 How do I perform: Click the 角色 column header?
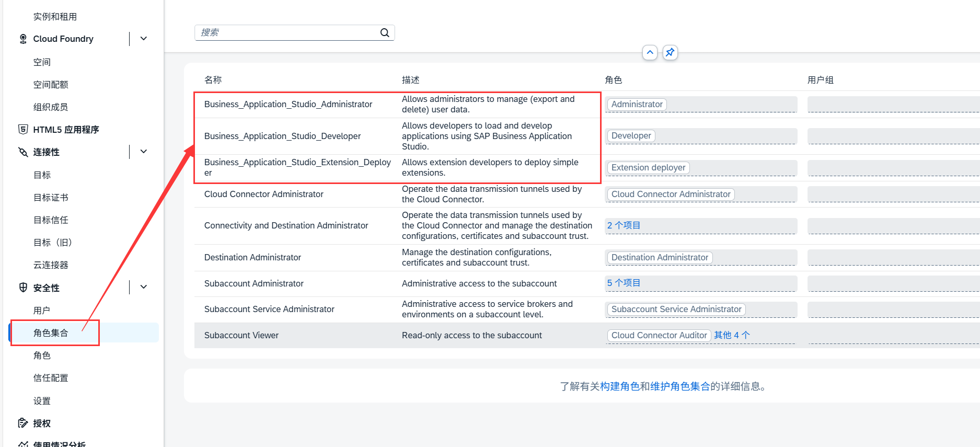[613, 80]
